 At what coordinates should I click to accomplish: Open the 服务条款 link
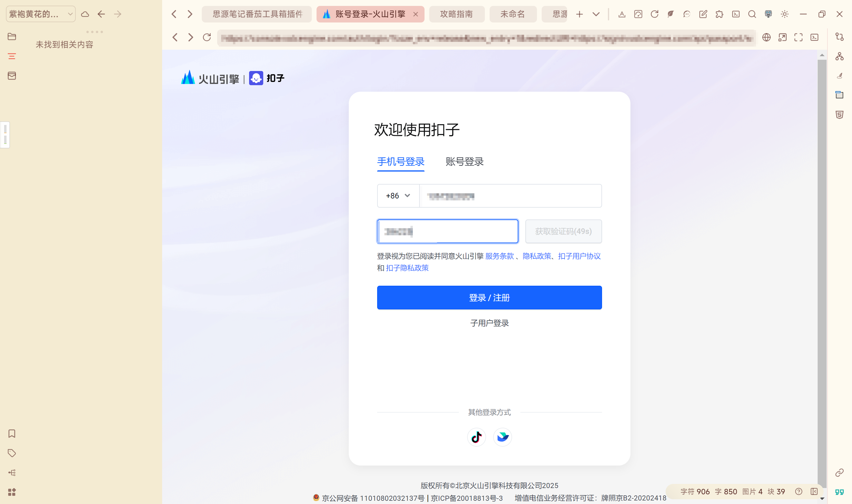499,256
